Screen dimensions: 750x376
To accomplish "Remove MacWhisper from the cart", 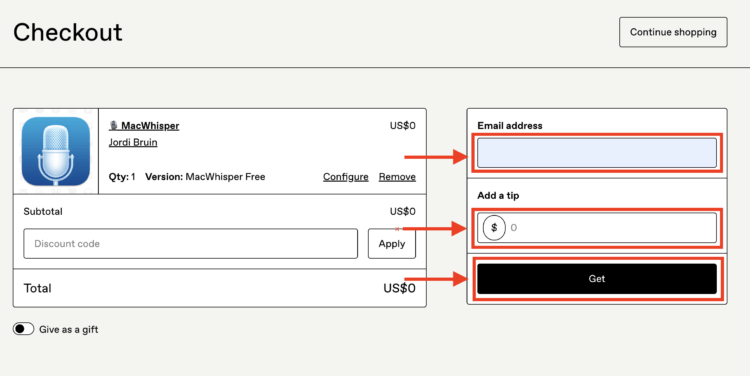I will pyautogui.click(x=397, y=177).
